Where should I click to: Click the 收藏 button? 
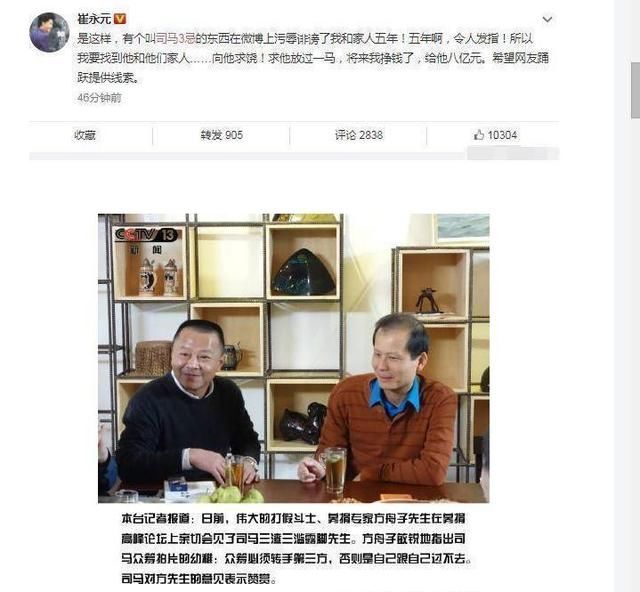[84, 135]
